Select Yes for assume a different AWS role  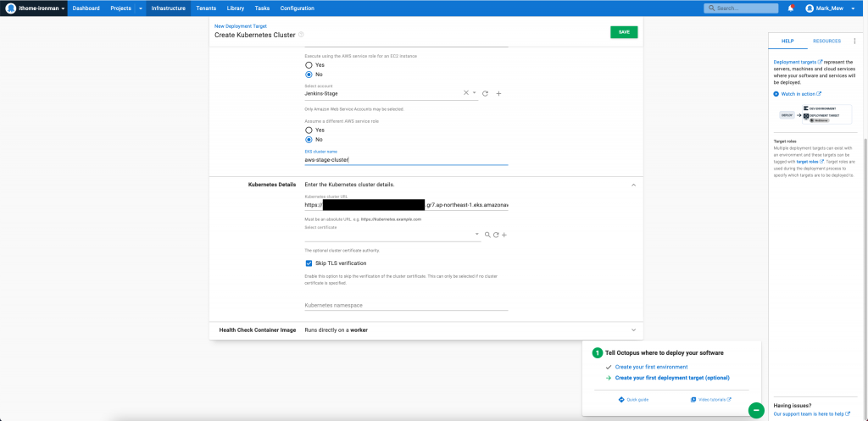click(x=309, y=130)
